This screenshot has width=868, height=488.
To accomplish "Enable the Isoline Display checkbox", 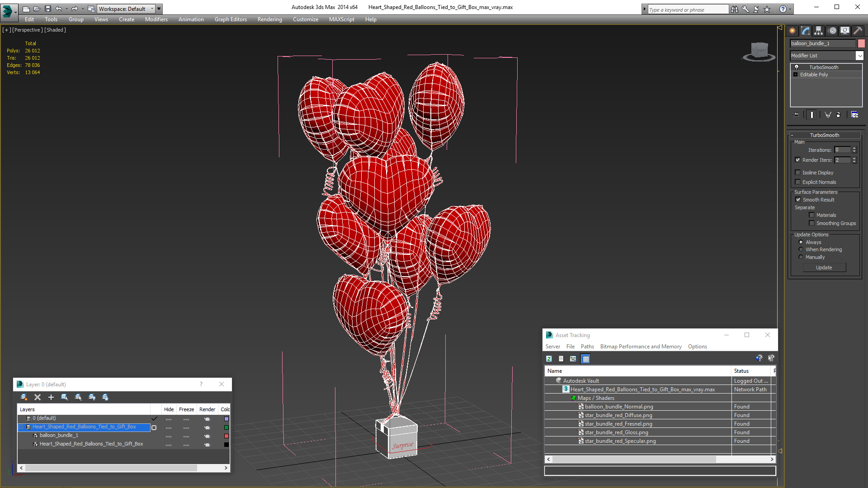I will [x=798, y=173].
